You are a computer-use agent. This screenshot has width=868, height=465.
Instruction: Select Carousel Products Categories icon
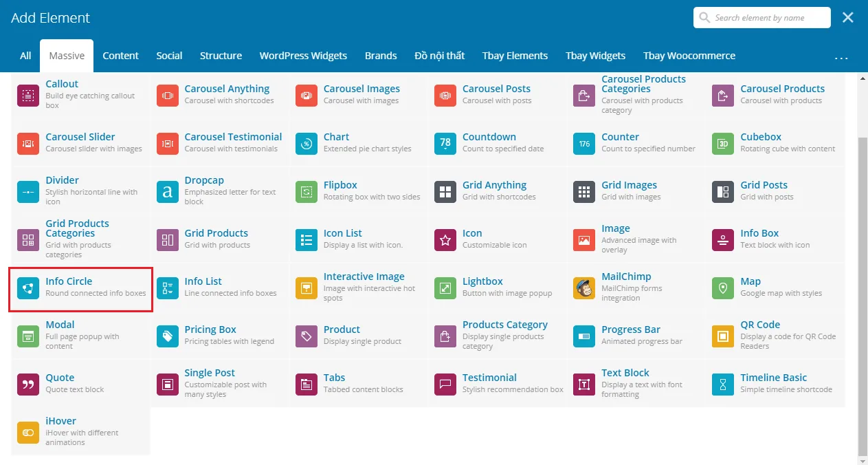click(x=584, y=96)
